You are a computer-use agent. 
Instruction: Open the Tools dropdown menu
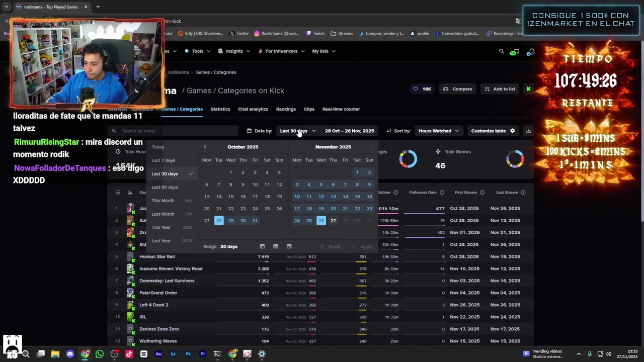pos(197,51)
